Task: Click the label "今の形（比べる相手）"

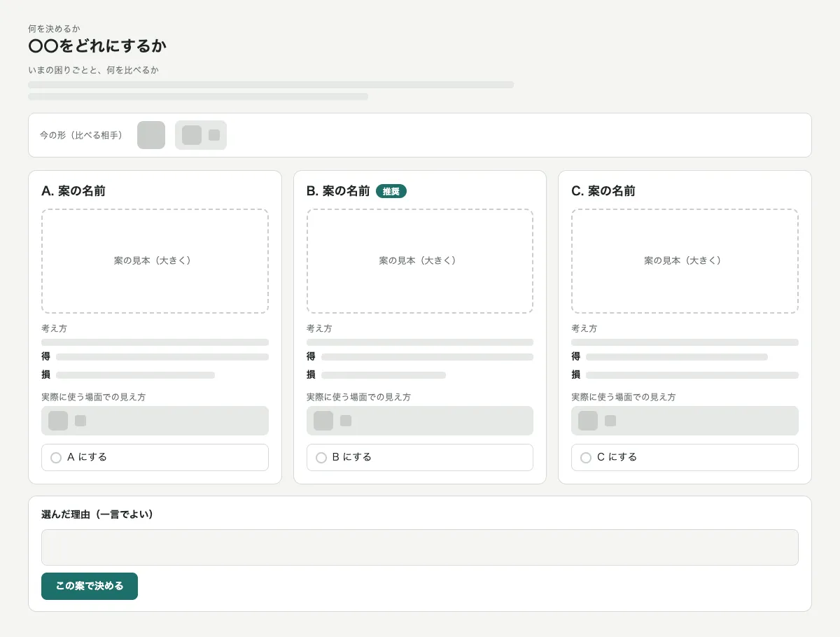Action: click(81, 135)
